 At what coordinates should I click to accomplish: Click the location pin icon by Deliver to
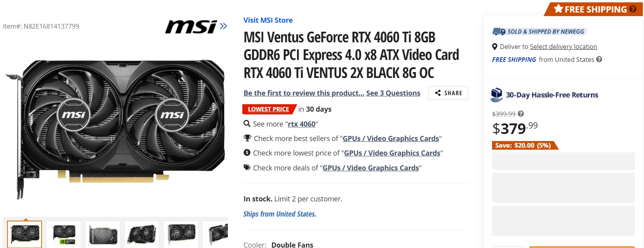[495, 47]
